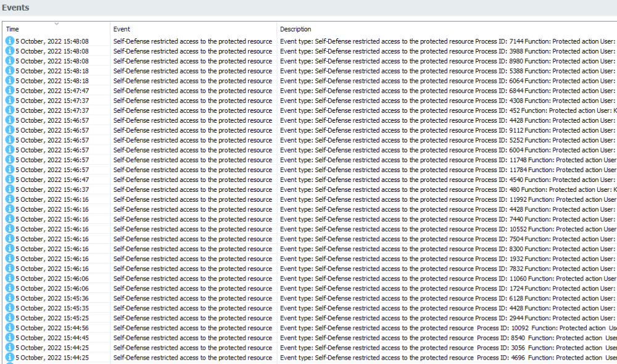Click info icon of Process ID 11060 row
617x364 pixels.
point(10,278)
